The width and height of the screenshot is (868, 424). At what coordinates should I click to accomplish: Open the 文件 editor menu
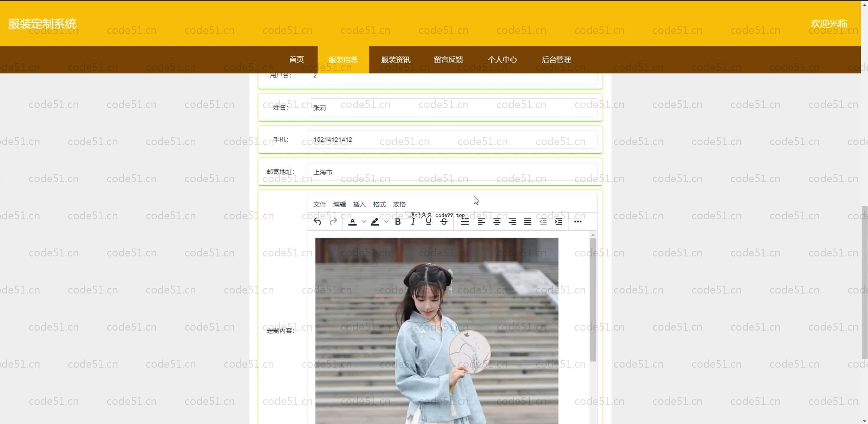(320, 204)
